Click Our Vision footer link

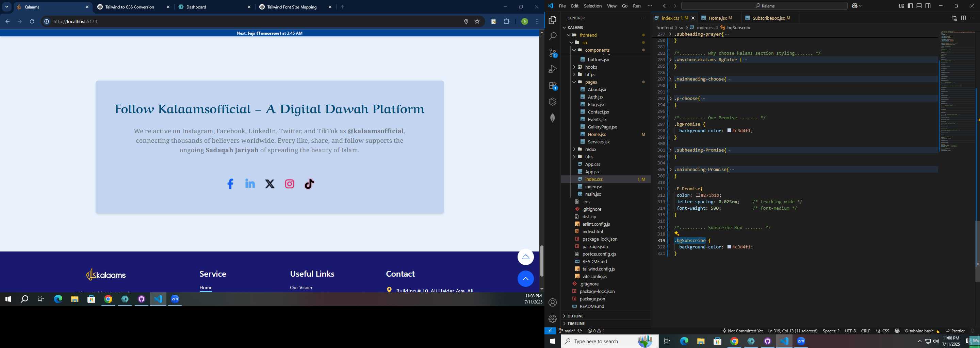[x=301, y=288]
